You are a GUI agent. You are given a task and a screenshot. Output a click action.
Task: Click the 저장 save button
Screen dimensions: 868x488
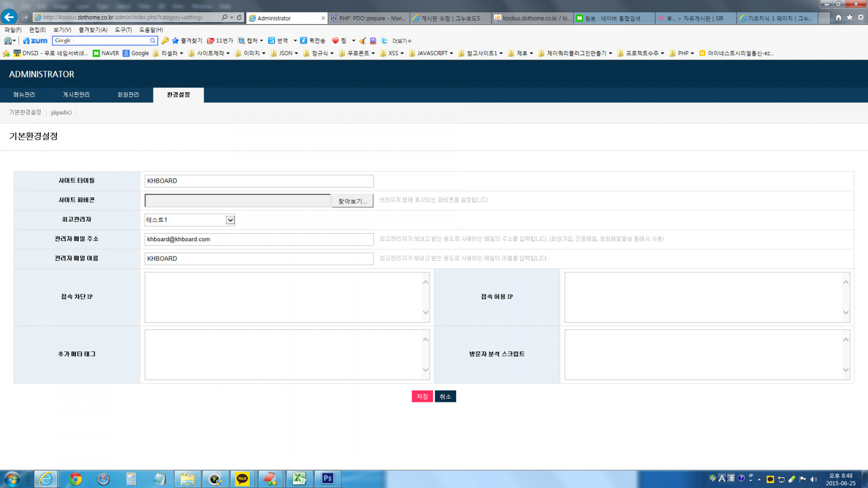point(423,396)
